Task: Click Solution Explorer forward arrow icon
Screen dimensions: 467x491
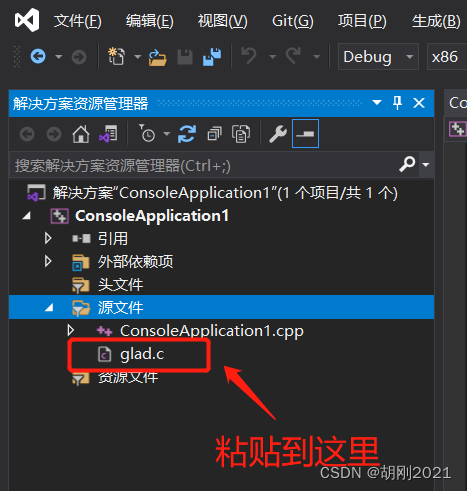Action: coord(54,134)
